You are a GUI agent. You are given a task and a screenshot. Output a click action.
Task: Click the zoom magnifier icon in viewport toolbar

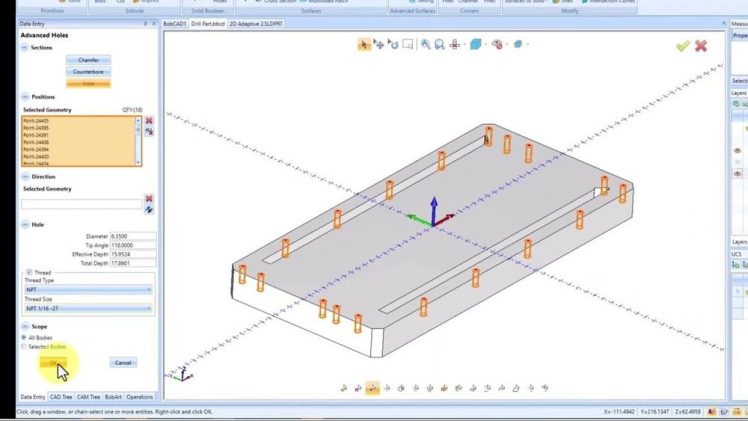tap(426, 44)
